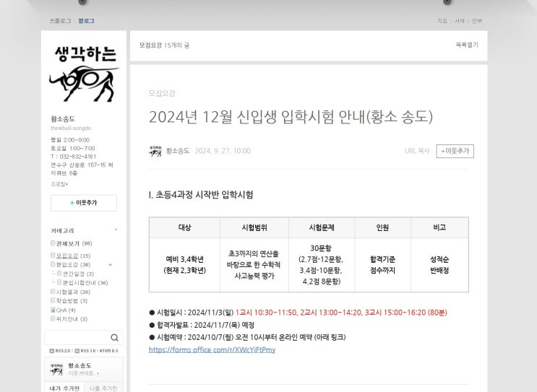Open the 편입시험안내 (36) subcategory
Viewport: 537px width, 392px height.
click(x=85, y=282)
